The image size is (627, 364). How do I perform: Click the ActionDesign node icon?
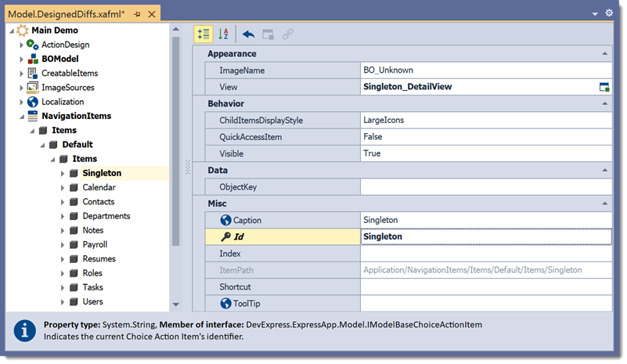click(32, 45)
